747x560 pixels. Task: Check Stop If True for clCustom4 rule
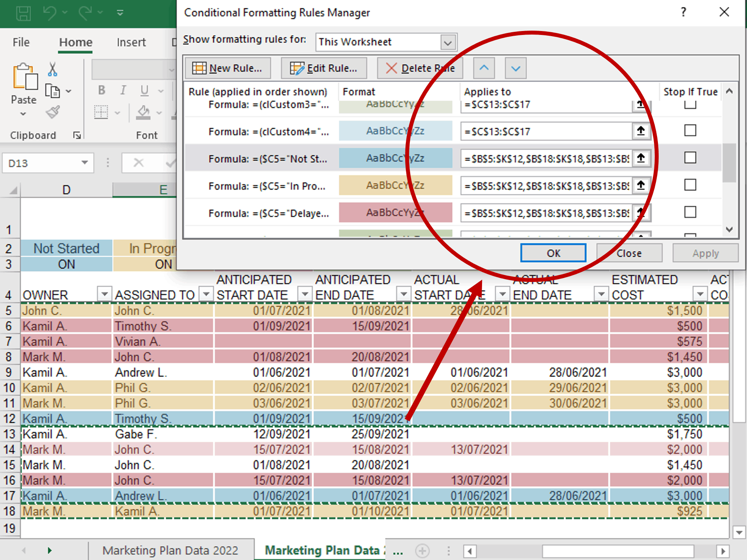690,130
